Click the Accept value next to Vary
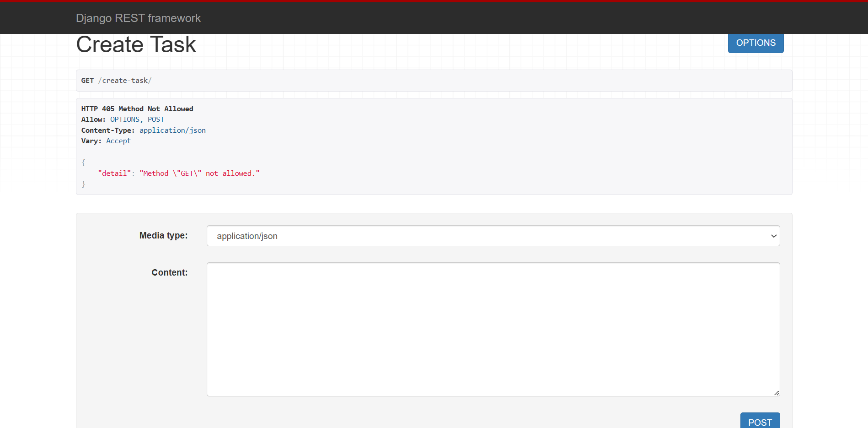The image size is (868, 428). (x=118, y=141)
